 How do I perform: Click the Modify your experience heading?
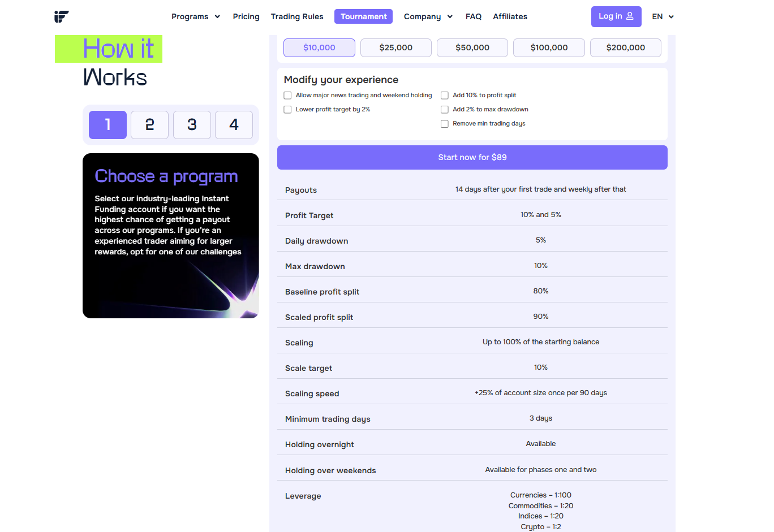point(341,80)
